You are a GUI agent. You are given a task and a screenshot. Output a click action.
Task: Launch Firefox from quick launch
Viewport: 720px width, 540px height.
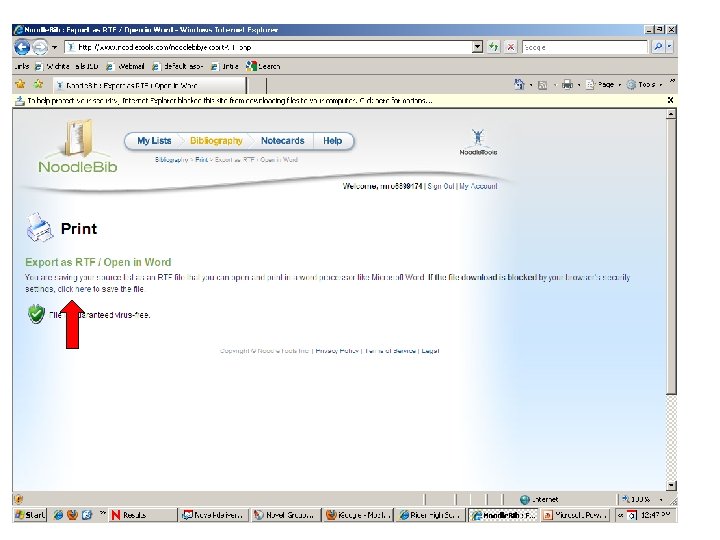click(x=73, y=515)
